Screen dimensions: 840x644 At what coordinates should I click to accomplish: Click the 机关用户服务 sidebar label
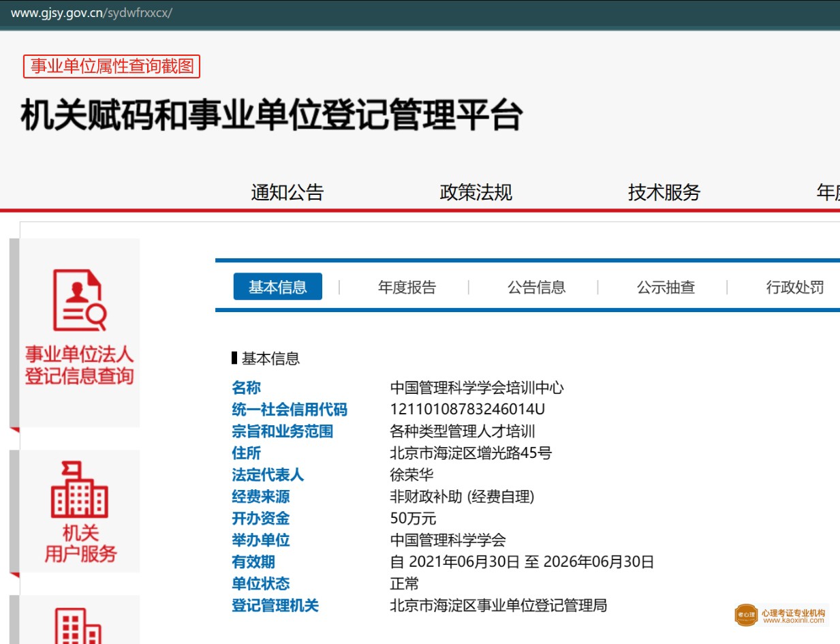[x=80, y=543]
